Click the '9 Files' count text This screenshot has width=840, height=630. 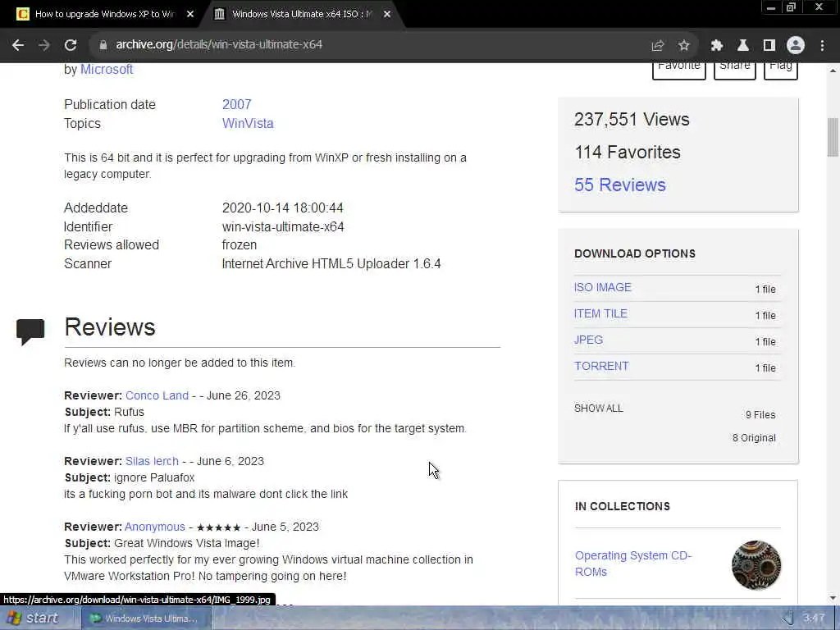click(x=760, y=414)
